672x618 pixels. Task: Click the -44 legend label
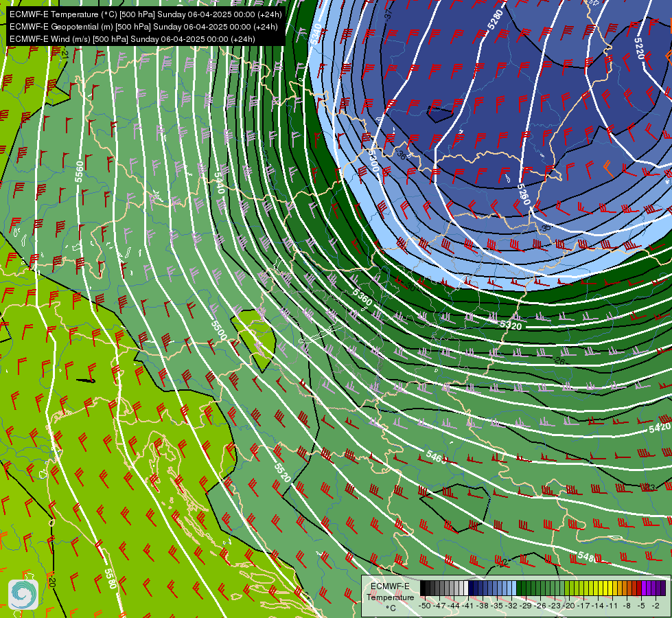point(454,606)
